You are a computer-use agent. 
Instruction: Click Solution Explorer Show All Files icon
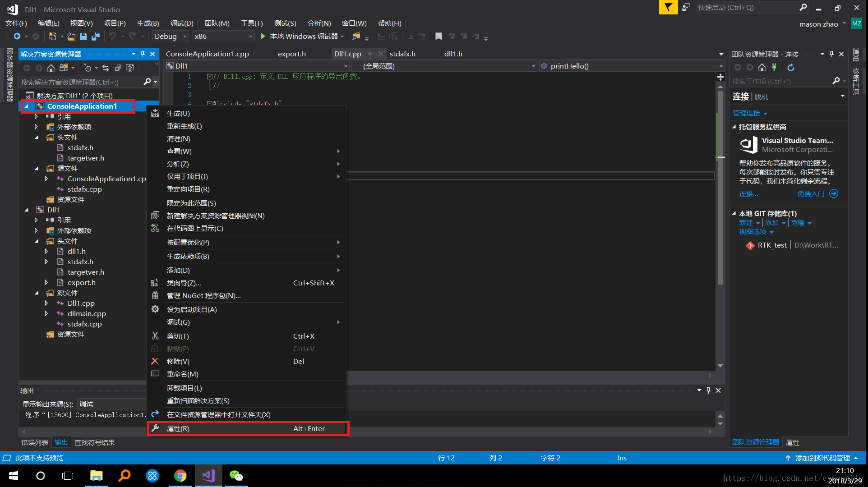(130, 68)
